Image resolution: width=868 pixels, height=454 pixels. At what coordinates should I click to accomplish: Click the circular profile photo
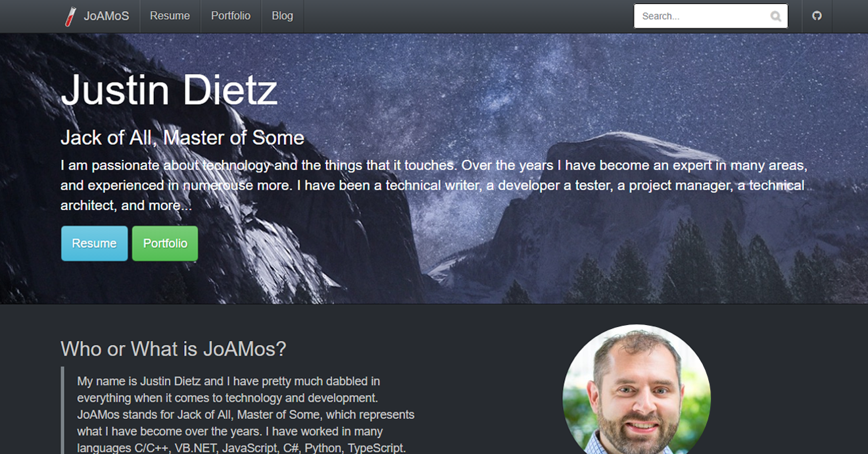(637, 391)
